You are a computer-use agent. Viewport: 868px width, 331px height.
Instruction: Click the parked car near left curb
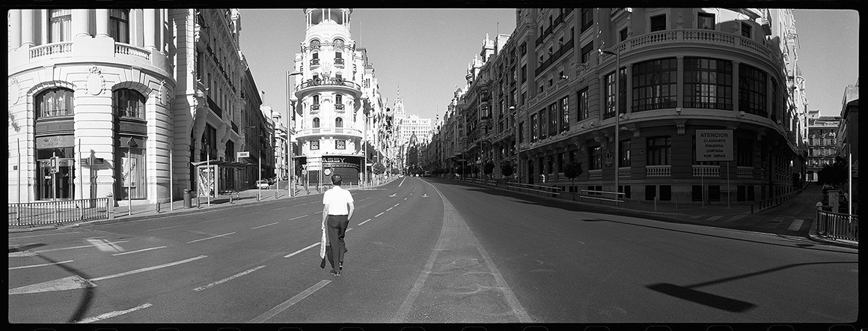point(262,183)
